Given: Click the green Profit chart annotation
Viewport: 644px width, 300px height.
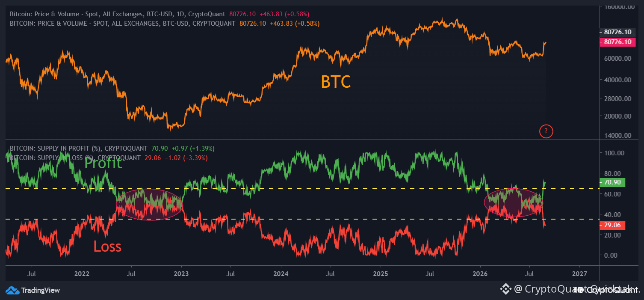Looking at the screenshot, I should pyautogui.click(x=103, y=163).
